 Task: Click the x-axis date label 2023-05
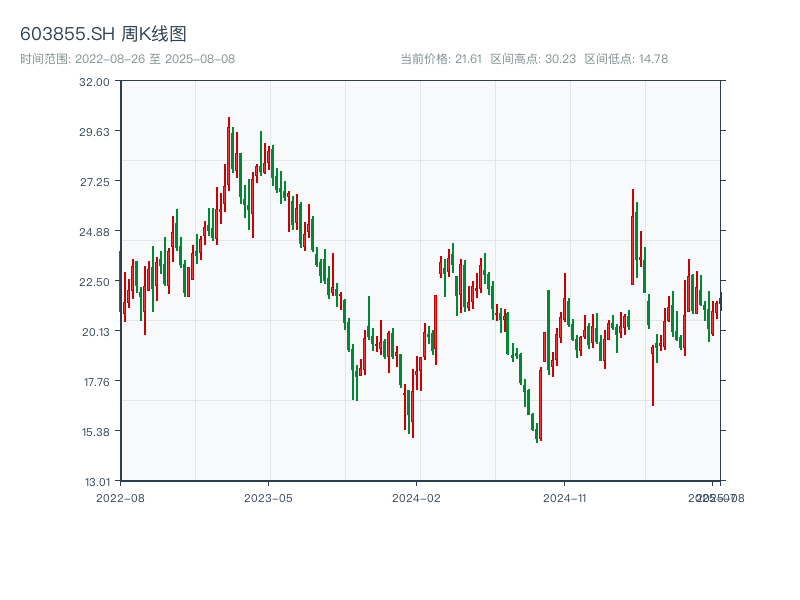pos(268,498)
